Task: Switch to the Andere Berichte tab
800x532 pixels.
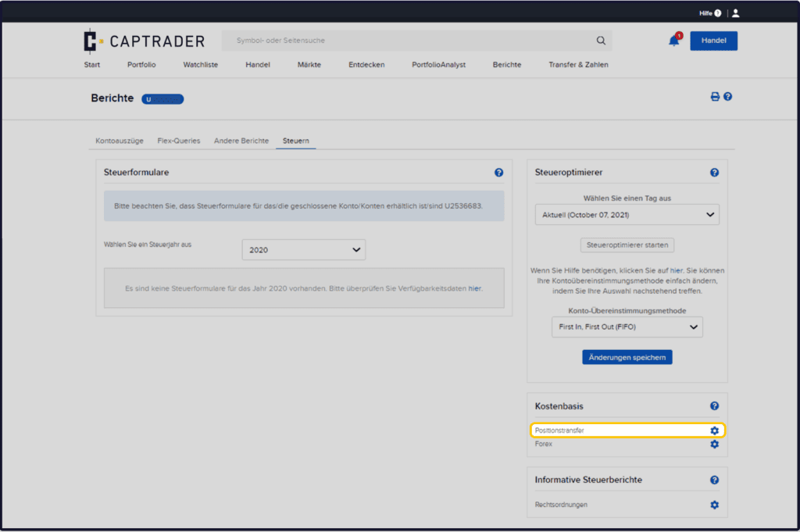Action: pyautogui.click(x=241, y=141)
